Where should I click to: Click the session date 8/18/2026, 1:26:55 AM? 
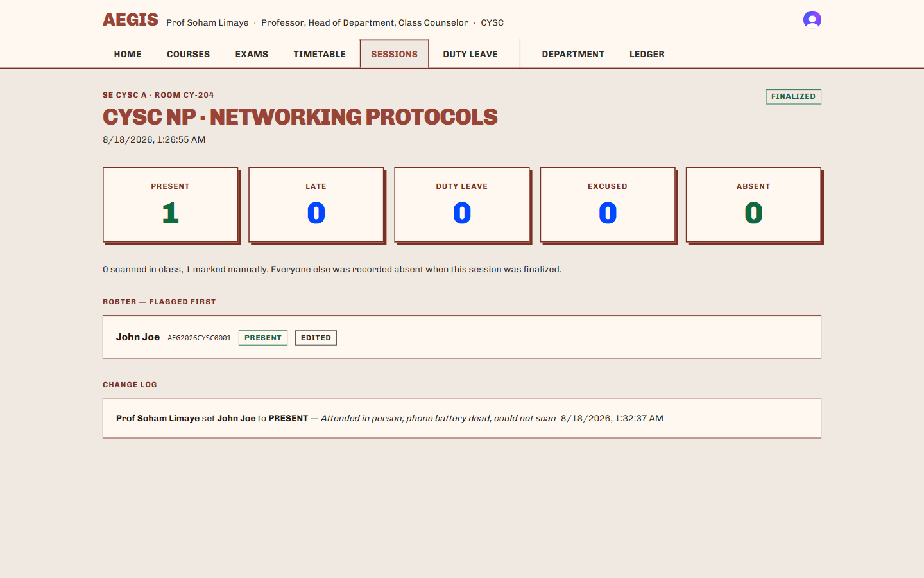[154, 139]
